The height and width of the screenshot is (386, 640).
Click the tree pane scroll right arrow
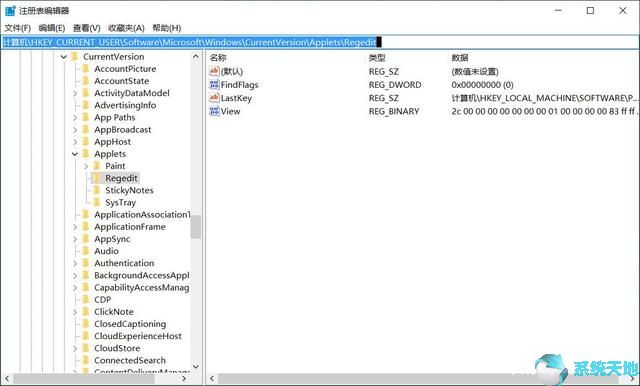coord(184,379)
